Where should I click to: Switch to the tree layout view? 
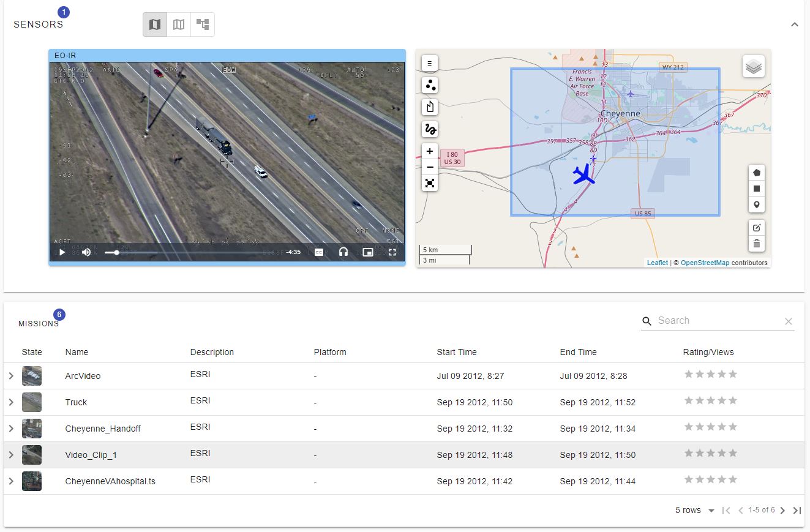click(x=202, y=24)
